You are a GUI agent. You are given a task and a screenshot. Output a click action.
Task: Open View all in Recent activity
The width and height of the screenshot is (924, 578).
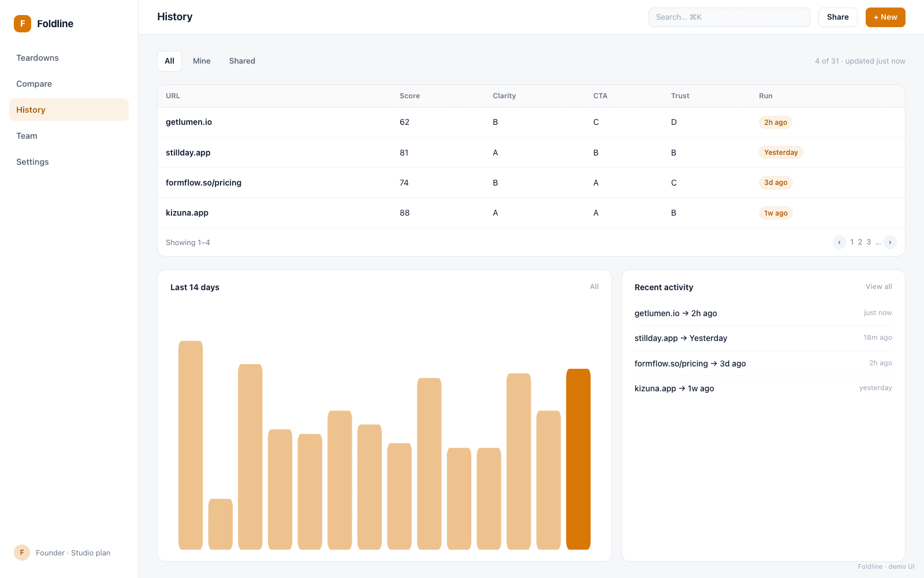878,287
